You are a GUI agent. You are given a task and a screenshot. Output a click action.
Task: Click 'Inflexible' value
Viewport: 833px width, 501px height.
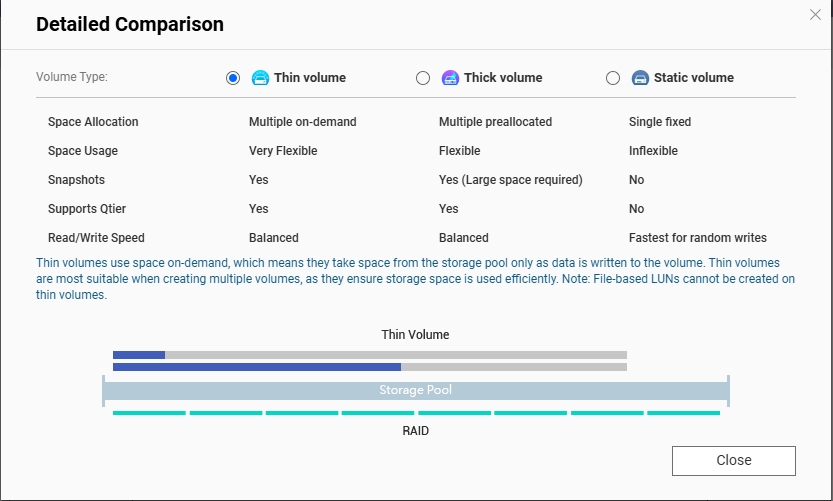point(653,151)
